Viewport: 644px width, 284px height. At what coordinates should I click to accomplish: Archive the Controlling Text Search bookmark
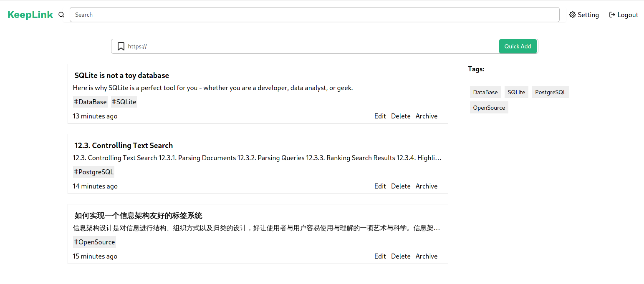[427, 186]
